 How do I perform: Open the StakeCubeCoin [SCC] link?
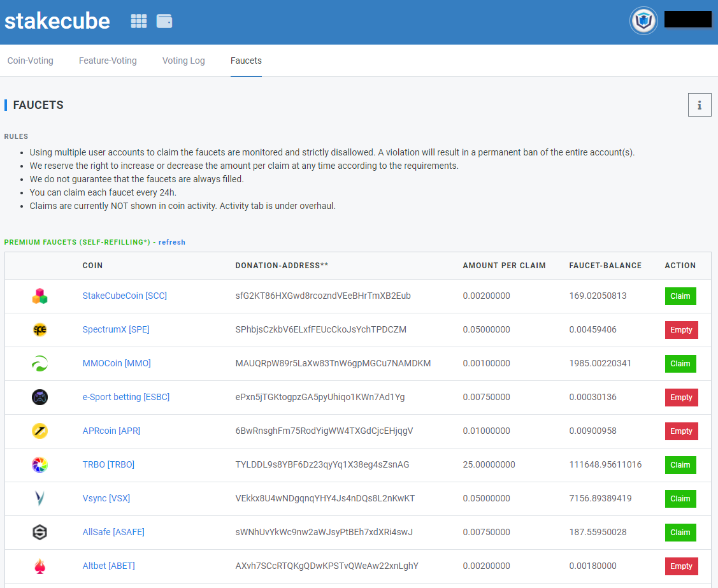click(x=125, y=296)
